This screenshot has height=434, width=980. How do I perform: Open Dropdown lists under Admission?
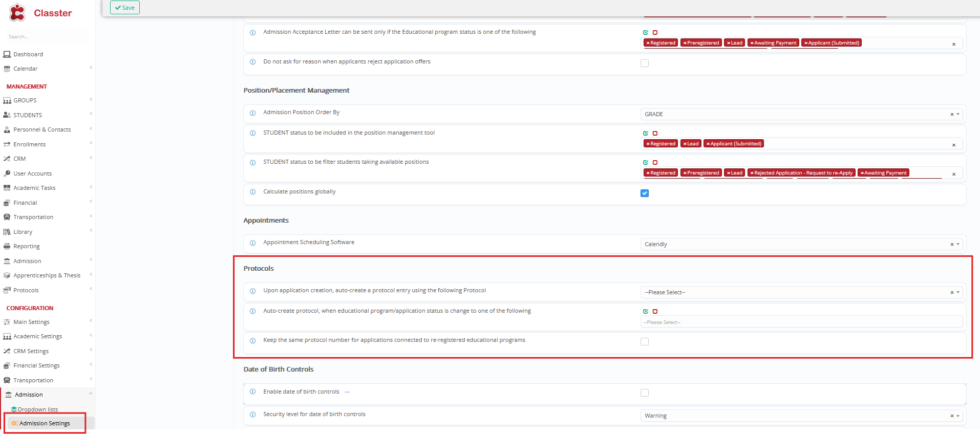(38, 409)
